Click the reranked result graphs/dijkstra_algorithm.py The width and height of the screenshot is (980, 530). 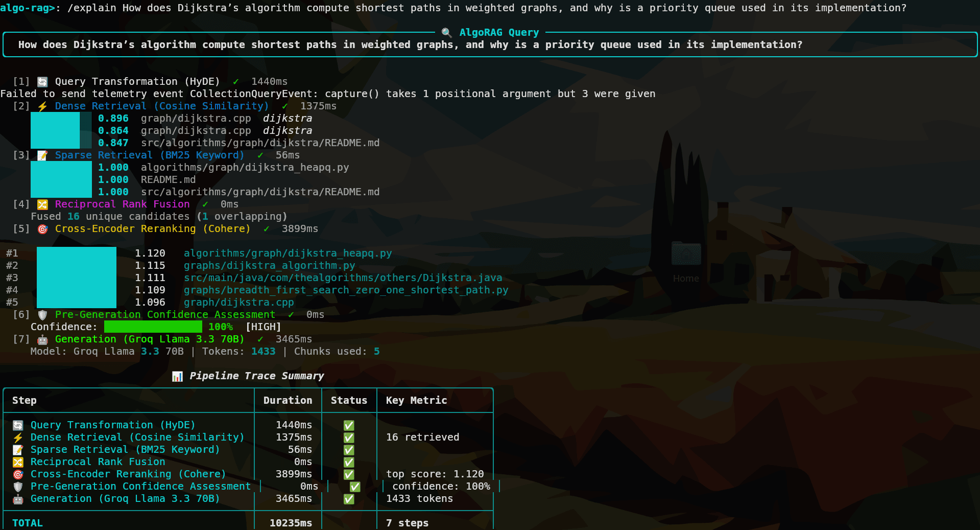pyautogui.click(x=269, y=266)
